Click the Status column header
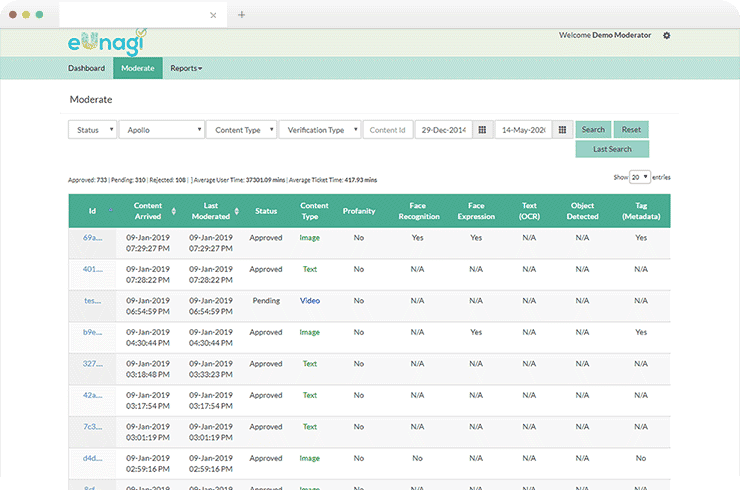This screenshot has width=740, height=490. coord(266,211)
